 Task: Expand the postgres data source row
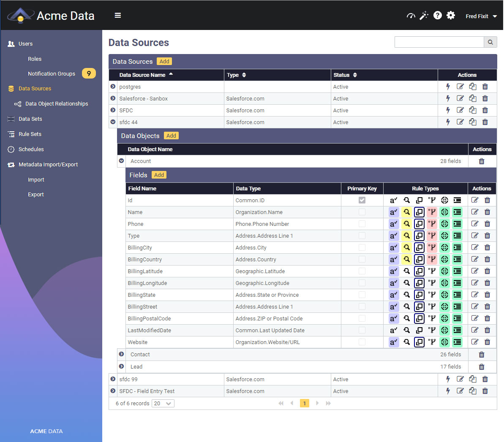click(x=113, y=87)
